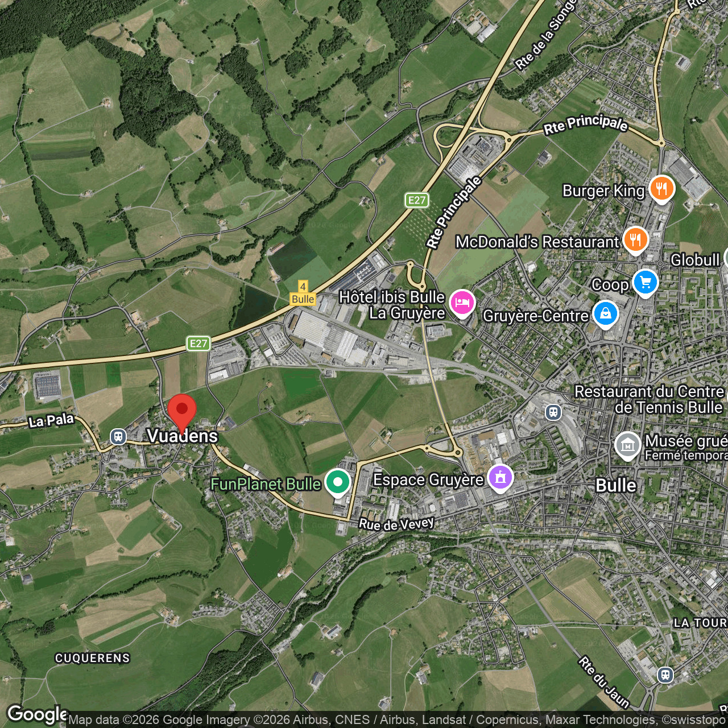Click the E27 shield above Vuadens
Screen dimensions: 728x728
(x=198, y=344)
